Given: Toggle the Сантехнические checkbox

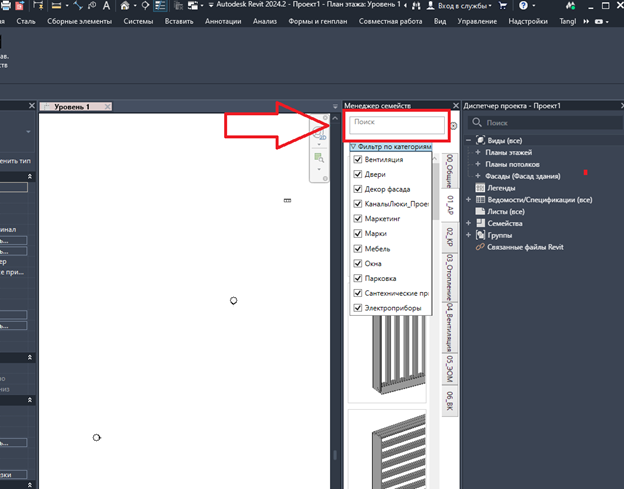Looking at the screenshot, I should click(x=358, y=293).
